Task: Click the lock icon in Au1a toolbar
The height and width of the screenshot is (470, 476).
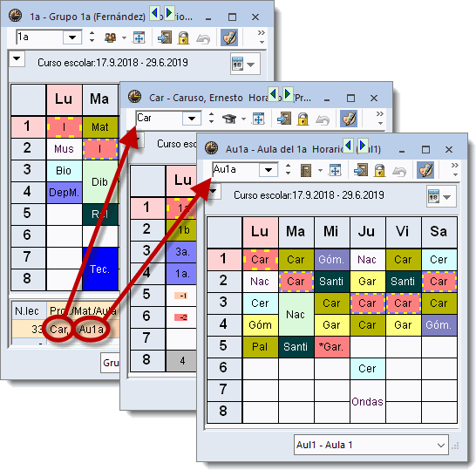Action: coord(380,170)
